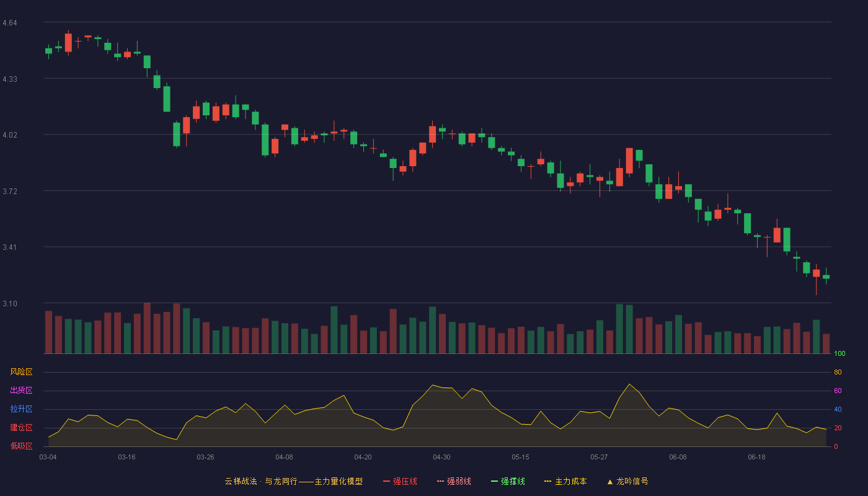Select the 04-20 date label

(x=363, y=457)
